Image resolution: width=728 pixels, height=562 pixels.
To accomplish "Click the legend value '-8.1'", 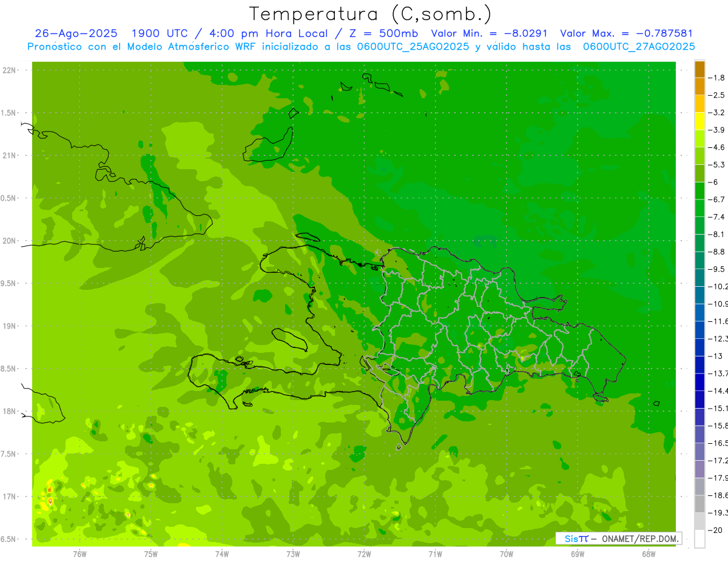I will click(x=718, y=234).
